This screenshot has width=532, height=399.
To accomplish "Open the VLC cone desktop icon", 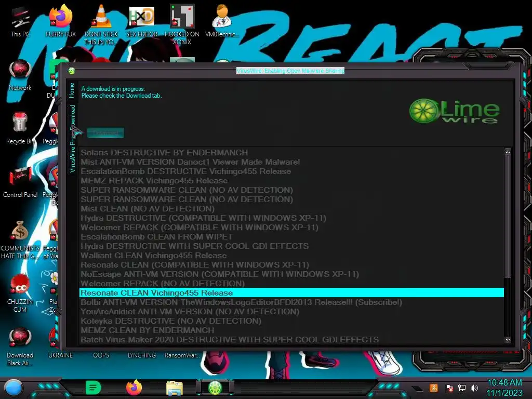I will pos(101,24).
